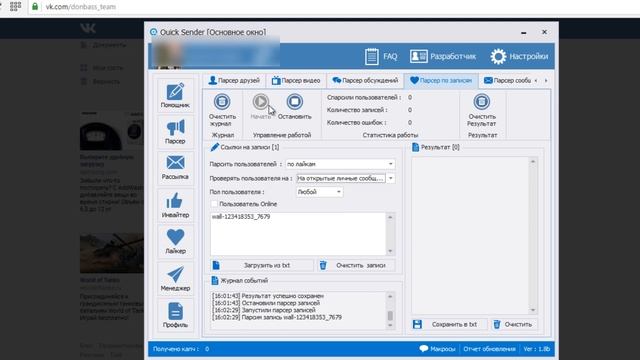Click Загрузить из txt button
The width and height of the screenshot is (640, 360).
click(262, 265)
